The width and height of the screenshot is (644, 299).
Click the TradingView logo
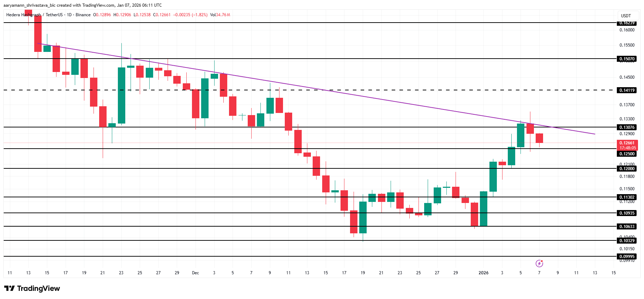(x=32, y=288)
